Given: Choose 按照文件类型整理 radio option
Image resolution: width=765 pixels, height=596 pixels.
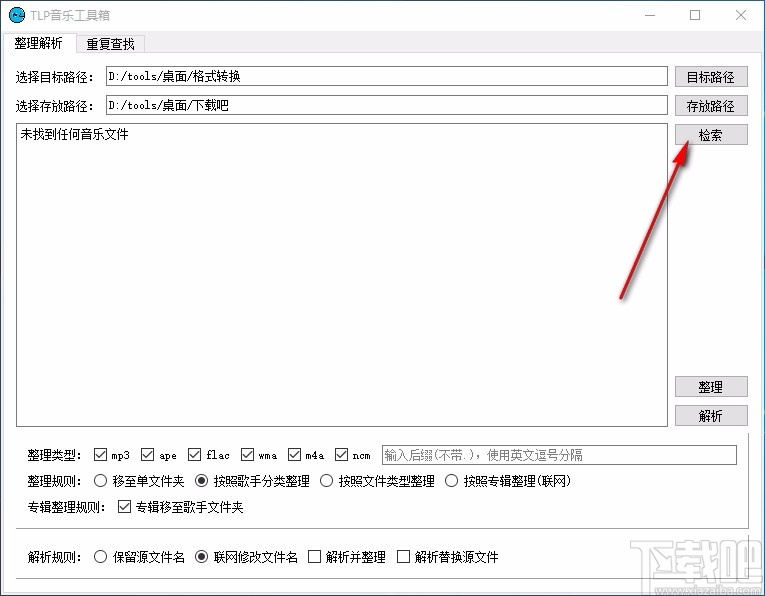Looking at the screenshot, I should click(x=326, y=481).
